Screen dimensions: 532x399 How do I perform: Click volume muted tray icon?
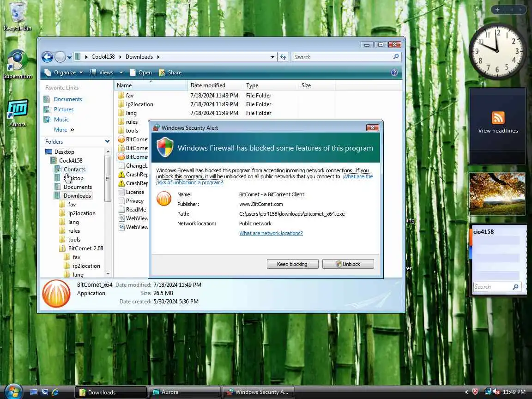tap(497, 392)
